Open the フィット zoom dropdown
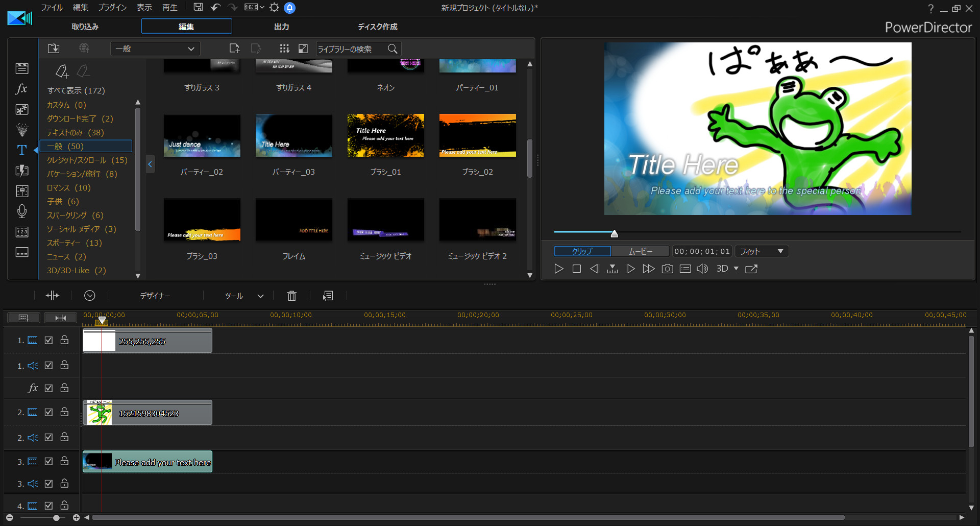This screenshot has height=526, width=980. click(x=762, y=251)
